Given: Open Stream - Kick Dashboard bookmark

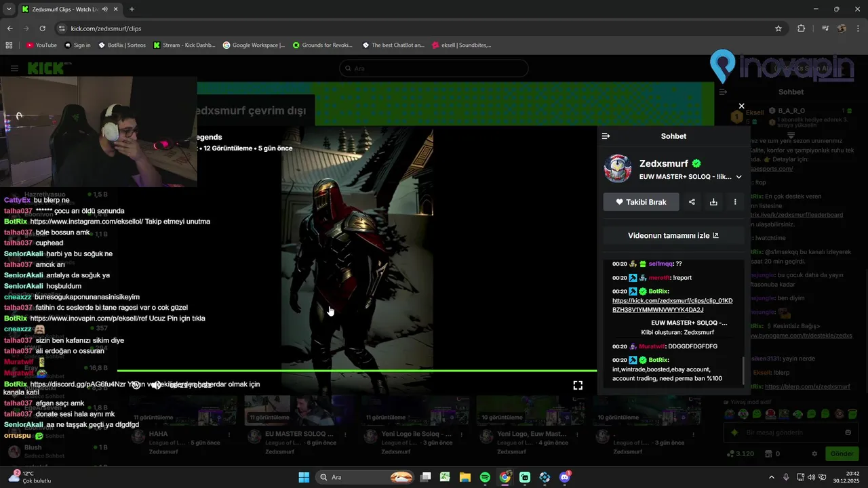Looking at the screenshot, I should [x=184, y=45].
